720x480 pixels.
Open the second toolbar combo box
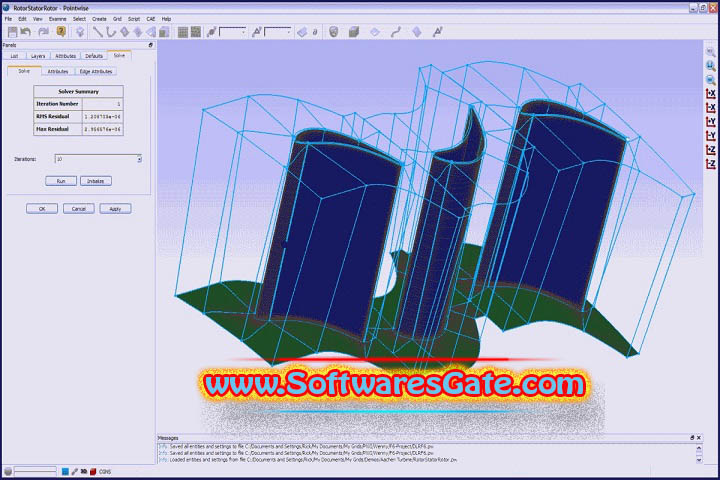click(x=277, y=32)
